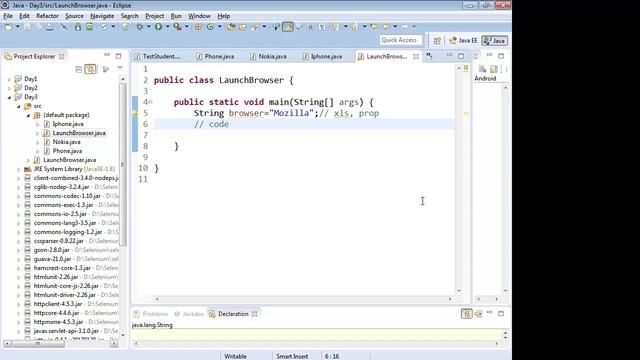640x360 pixels.
Task: Click the Search flashlight toolbar icon
Action: 255,27
